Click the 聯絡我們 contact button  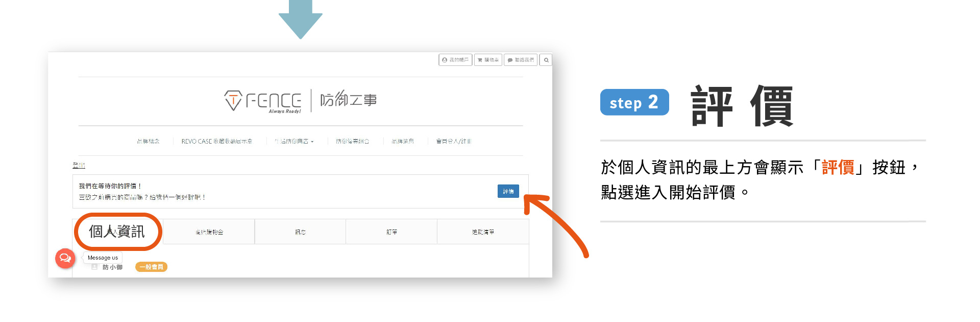(521, 60)
